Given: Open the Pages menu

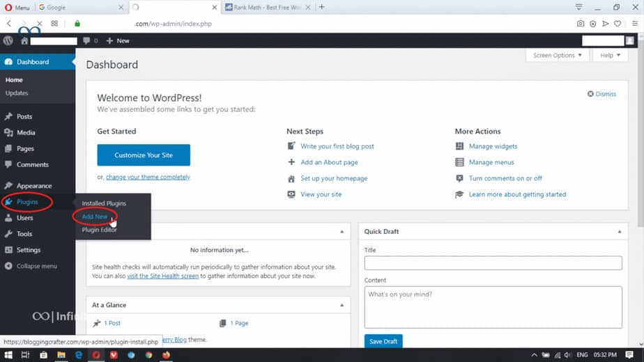Looking at the screenshot, I should pos(25,148).
